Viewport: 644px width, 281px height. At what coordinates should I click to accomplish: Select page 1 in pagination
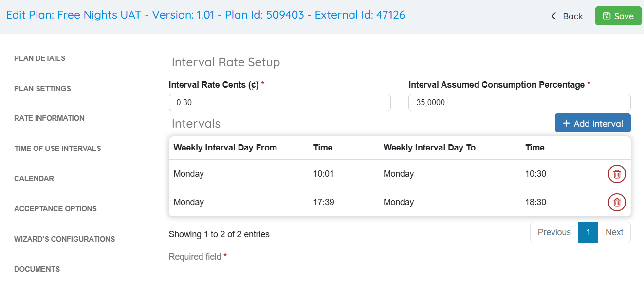(588, 232)
